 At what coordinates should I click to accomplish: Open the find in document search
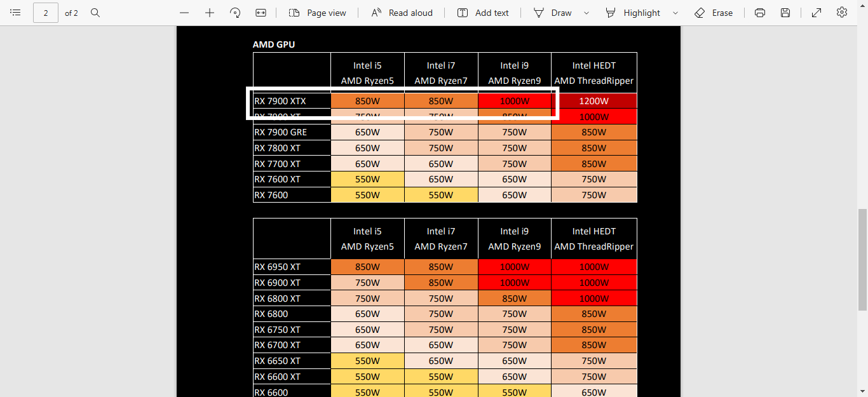[95, 13]
